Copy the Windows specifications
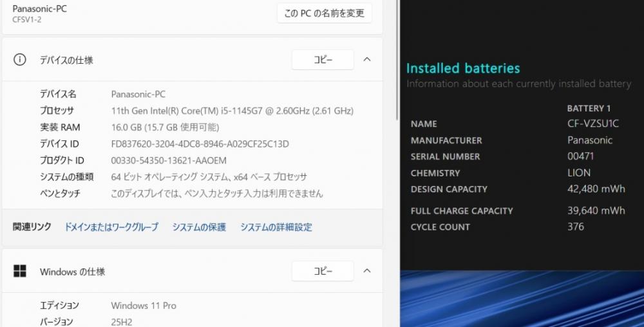Viewport: 644px width, 327px height. point(323,271)
